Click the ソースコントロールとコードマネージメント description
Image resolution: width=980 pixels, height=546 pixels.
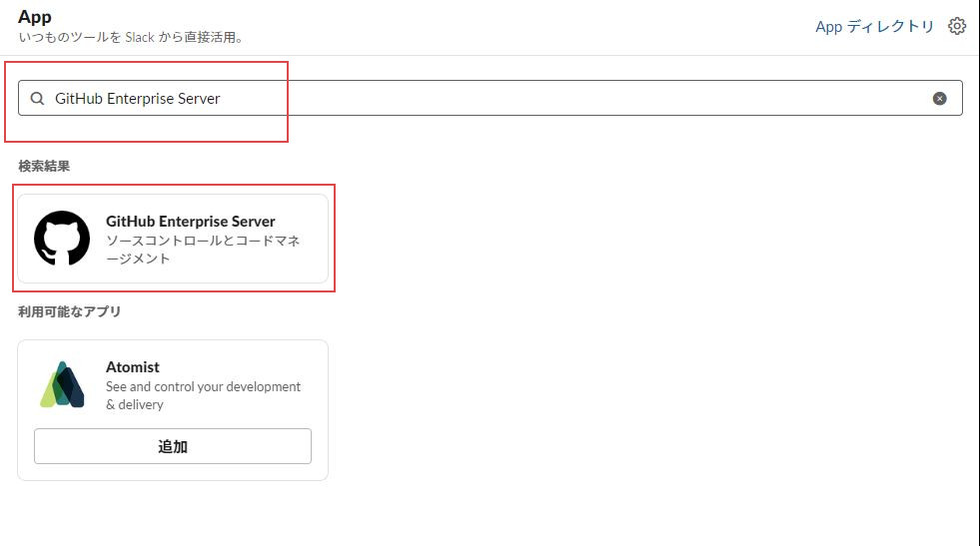click(203, 250)
